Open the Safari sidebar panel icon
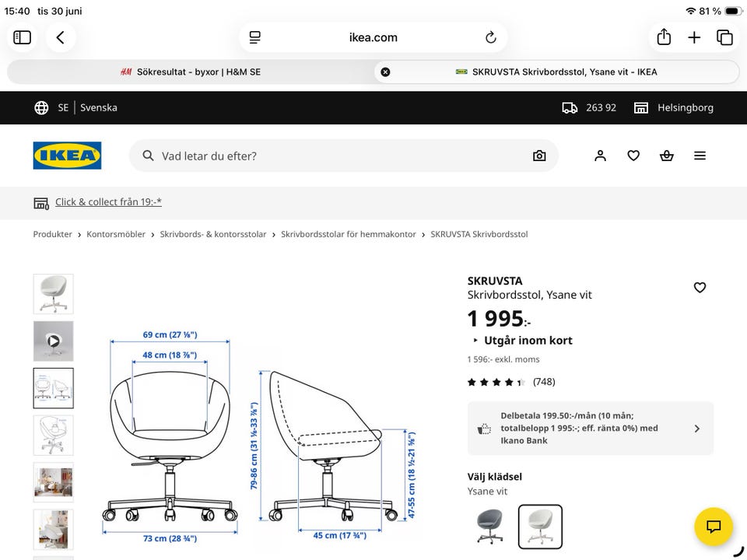This screenshot has height=560, width=747. click(22, 37)
